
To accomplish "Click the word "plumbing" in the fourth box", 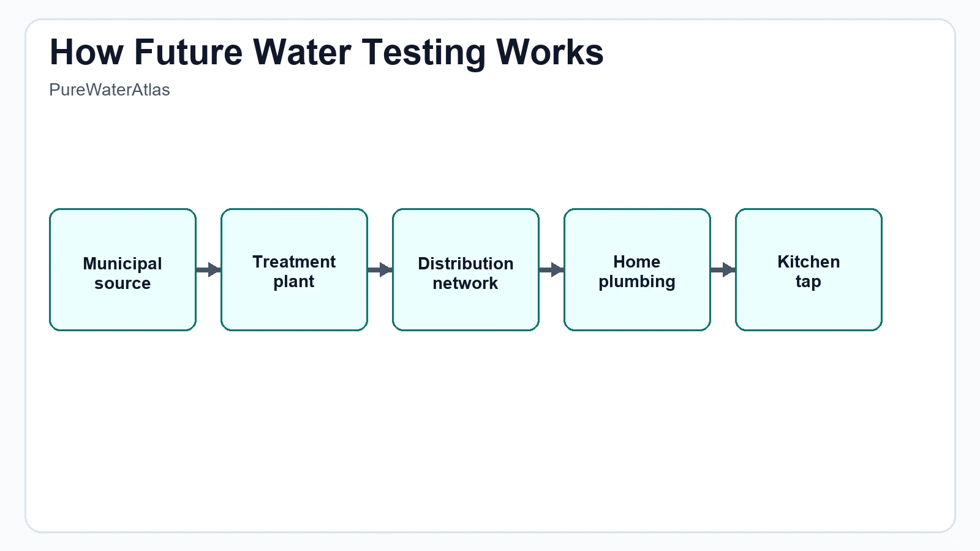I will click(x=637, y=282).
